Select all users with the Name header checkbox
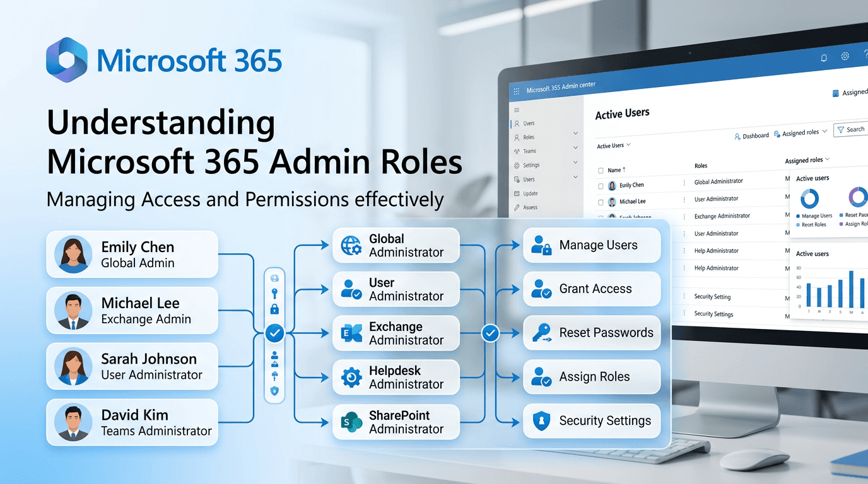Image resolution: width=868 pixels, height=484 pixels. click(x=601, y=170)
